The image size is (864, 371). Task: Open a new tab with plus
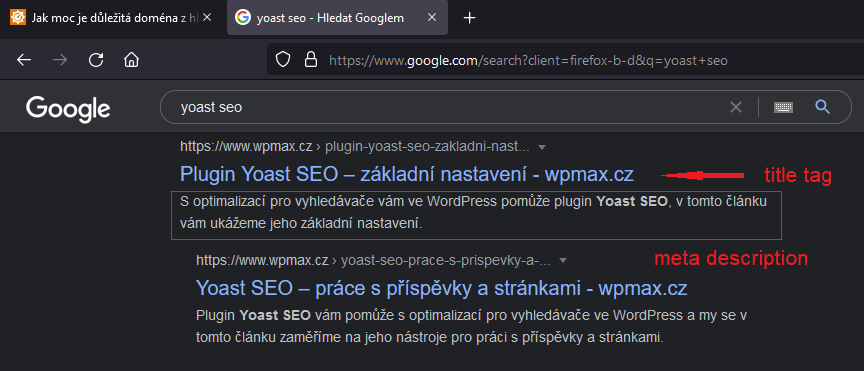pos(469,18)
